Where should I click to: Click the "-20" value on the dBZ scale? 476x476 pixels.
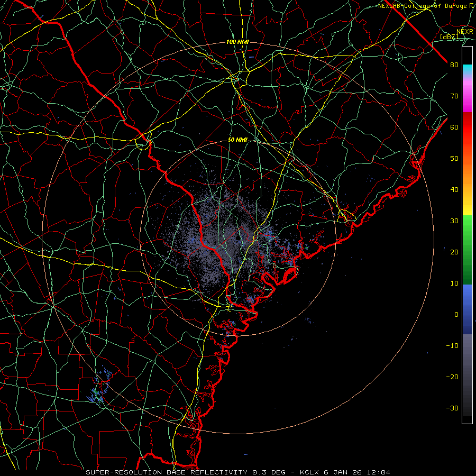[x=452, y=377]
